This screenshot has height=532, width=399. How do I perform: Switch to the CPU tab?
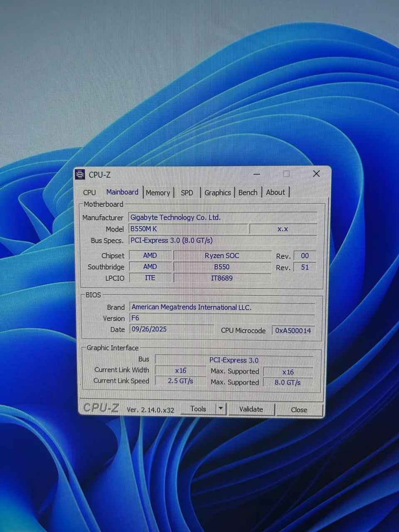(89, 192)
